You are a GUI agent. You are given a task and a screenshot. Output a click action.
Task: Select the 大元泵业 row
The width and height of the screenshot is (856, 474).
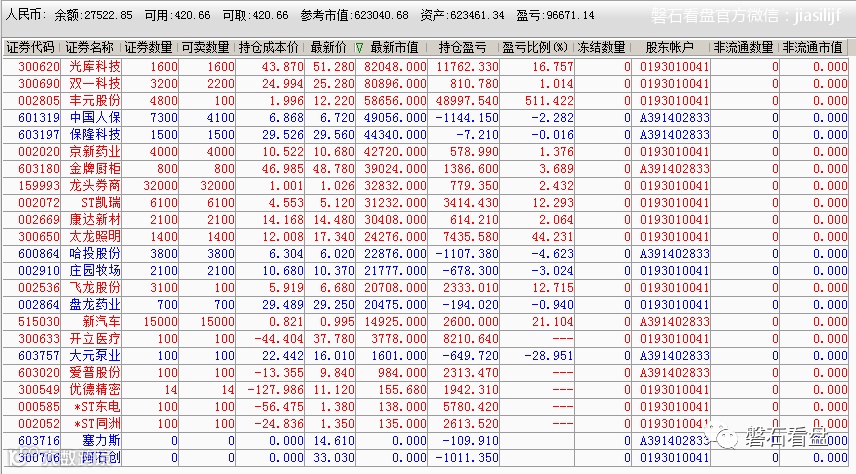425,356
